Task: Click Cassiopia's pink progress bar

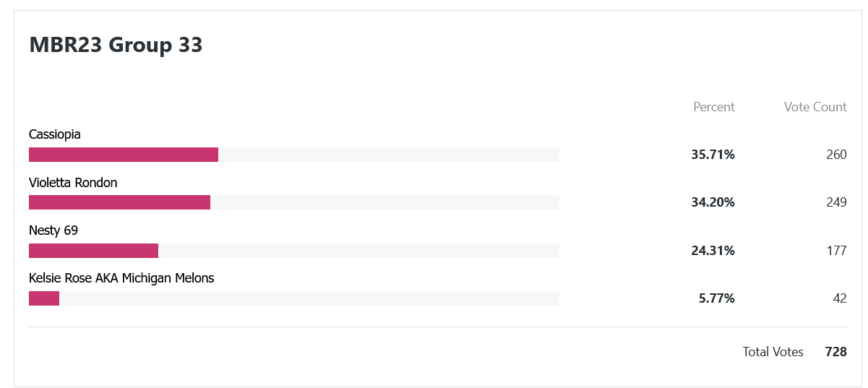Action: 124,155
